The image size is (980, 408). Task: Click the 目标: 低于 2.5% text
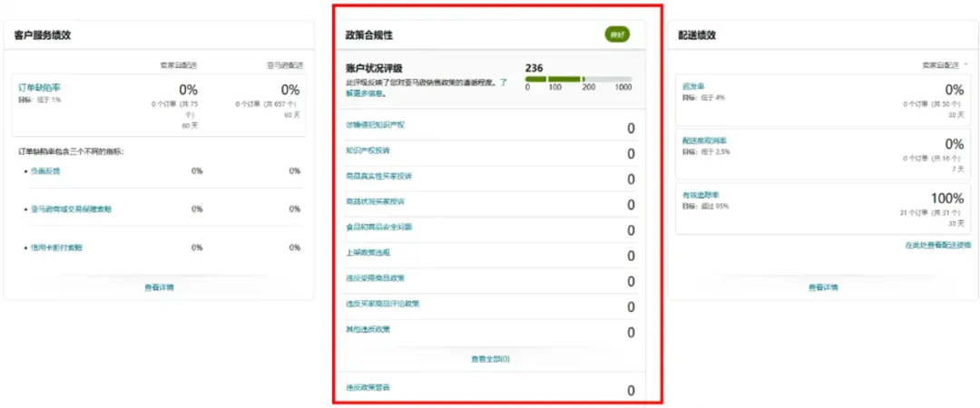(x=706, y=151)
